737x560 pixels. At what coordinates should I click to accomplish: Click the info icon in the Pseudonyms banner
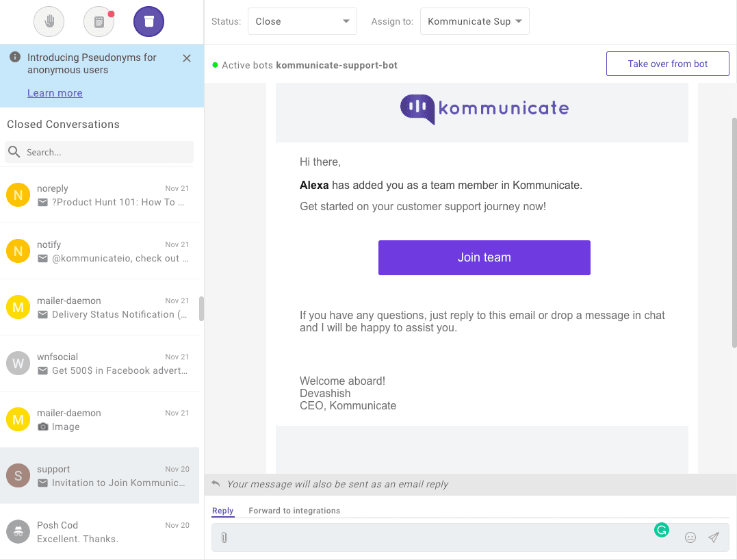pyautogui.click(x=15, y=57)
